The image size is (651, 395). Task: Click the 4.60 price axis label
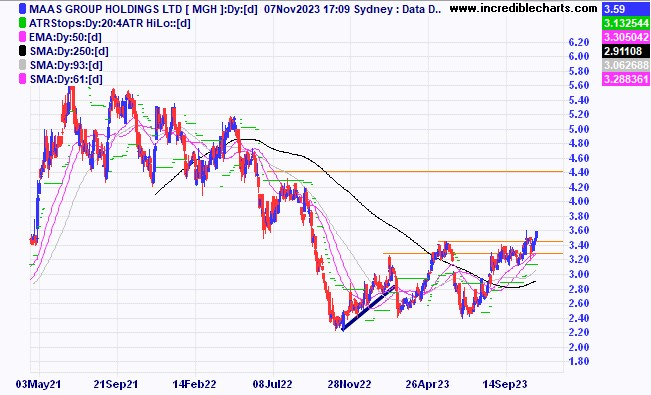[x=579, y=158]
